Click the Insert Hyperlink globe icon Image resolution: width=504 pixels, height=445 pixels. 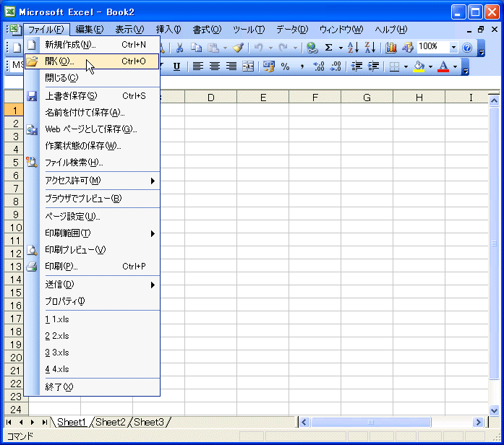click(x=312, y=48)
